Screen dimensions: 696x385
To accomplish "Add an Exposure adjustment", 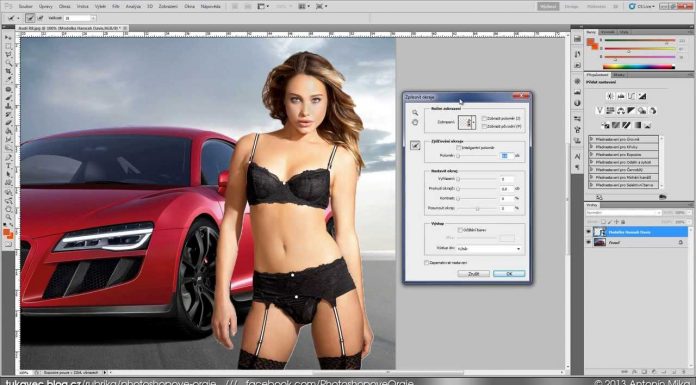I will (x=642, y=96).
